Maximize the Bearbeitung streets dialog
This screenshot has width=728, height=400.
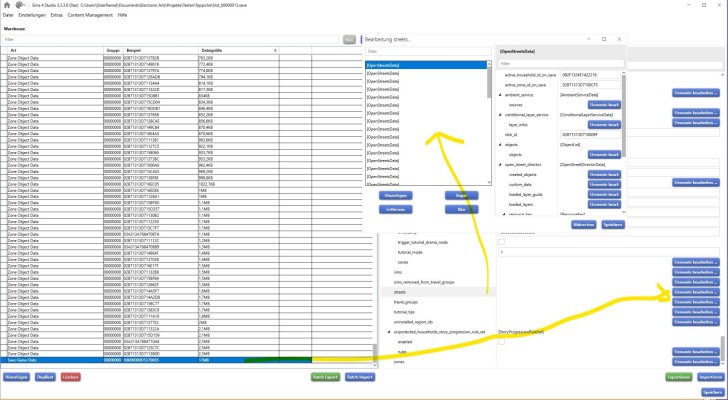[604, 39]
